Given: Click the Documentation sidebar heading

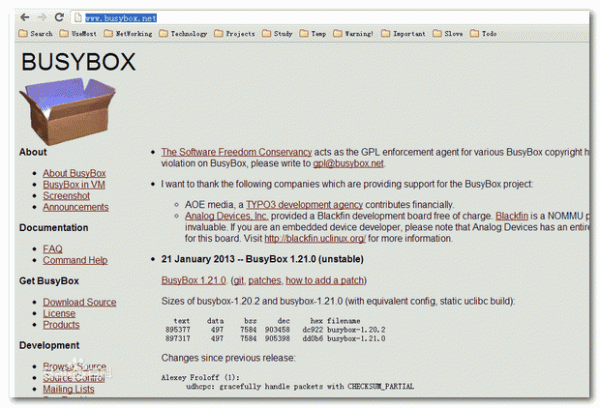Looking at the screenshot, I should [54, 228].
